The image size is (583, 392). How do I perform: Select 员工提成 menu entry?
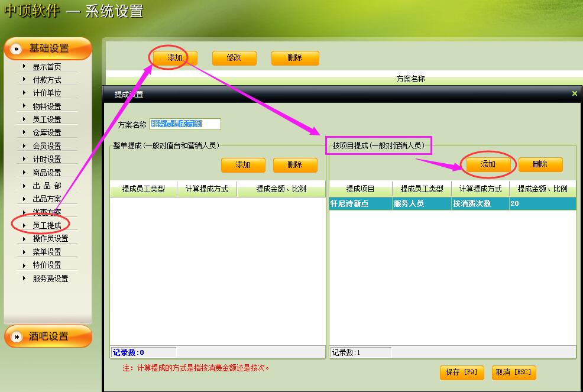pyautogui.click(x=47, y=225)
